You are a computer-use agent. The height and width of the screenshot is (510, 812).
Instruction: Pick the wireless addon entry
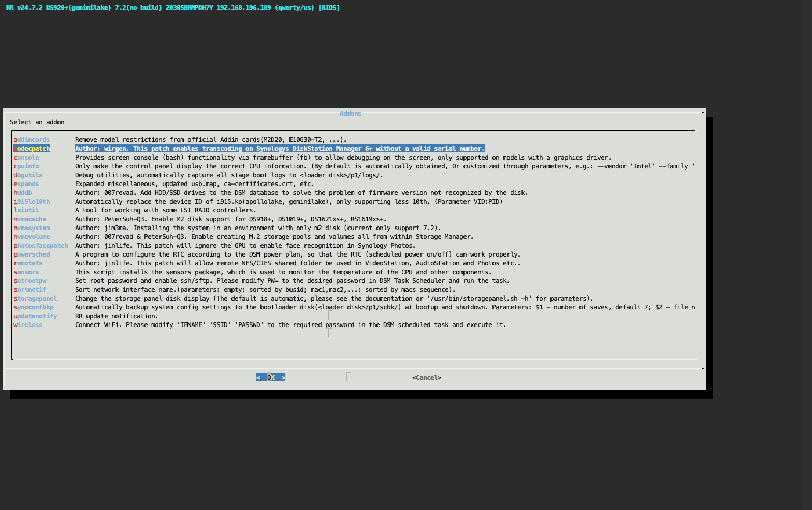(28, 325)
